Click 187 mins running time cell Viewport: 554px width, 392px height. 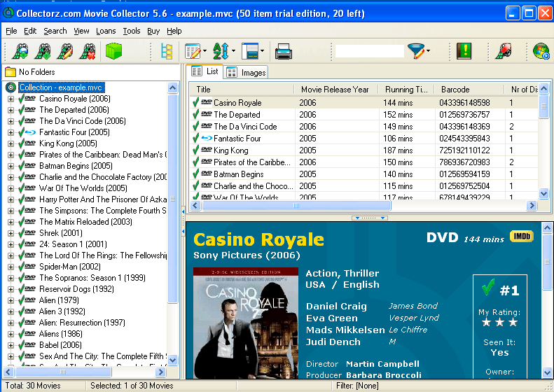(x=398, y=150)
